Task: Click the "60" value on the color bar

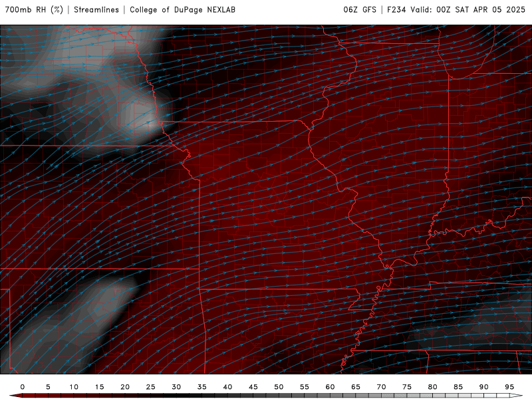Action: [x=330, y=387]
